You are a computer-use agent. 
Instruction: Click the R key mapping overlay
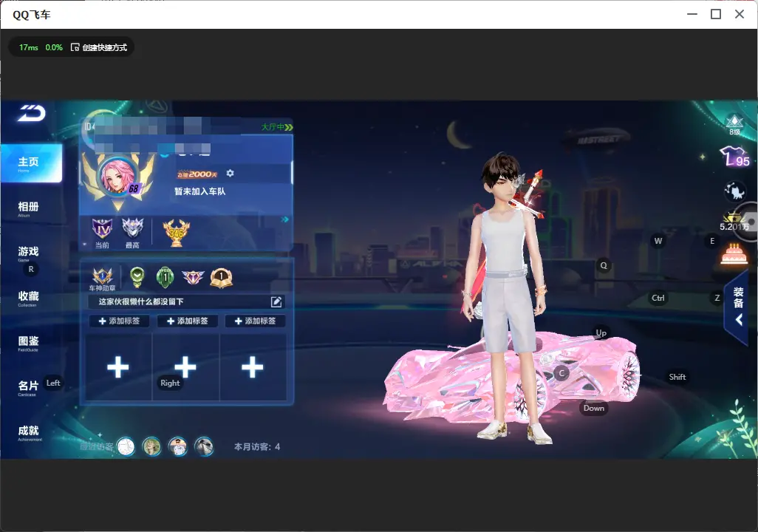(31, 270)
